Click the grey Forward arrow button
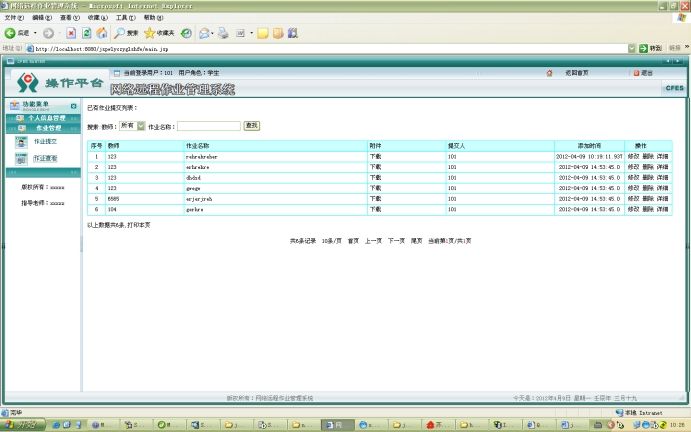 pyautogui.click(x=48, y=33)
